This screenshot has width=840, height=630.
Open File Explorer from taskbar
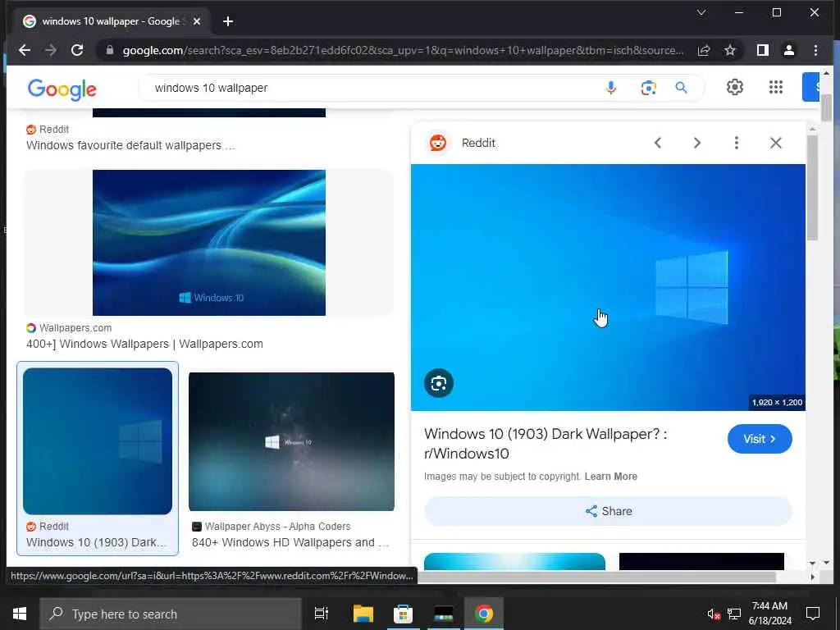[363, 614]
